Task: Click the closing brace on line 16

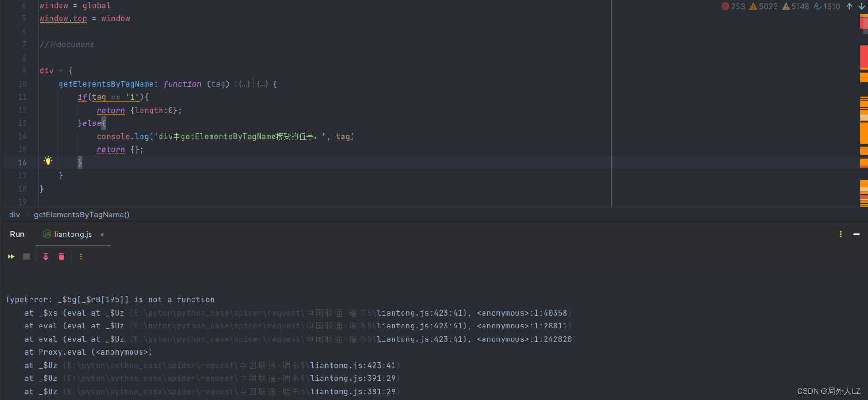Action: tap(80, 163)
